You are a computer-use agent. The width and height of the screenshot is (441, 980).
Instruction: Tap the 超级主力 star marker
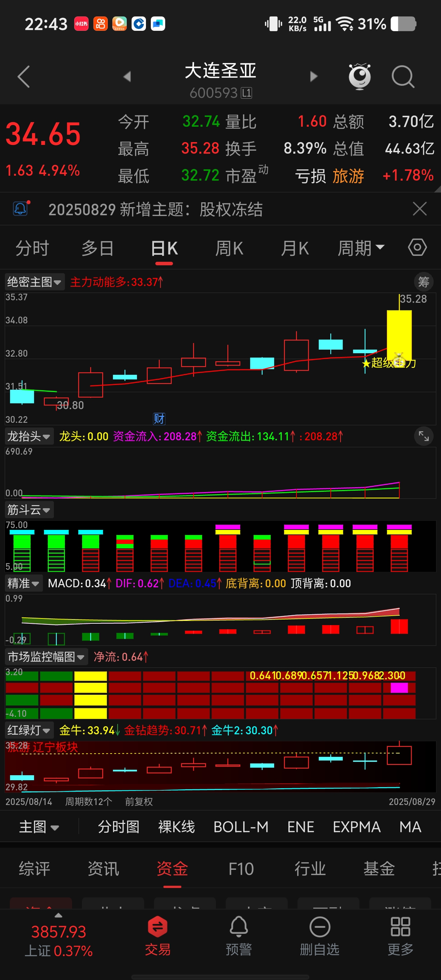389,363
